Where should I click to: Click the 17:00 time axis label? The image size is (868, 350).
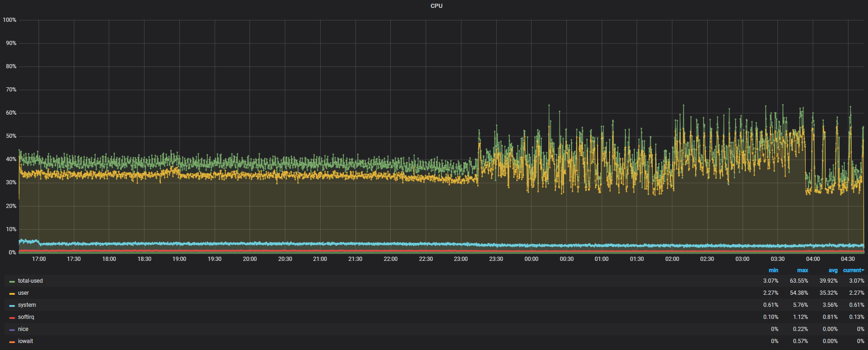click(x=39, y=259)
